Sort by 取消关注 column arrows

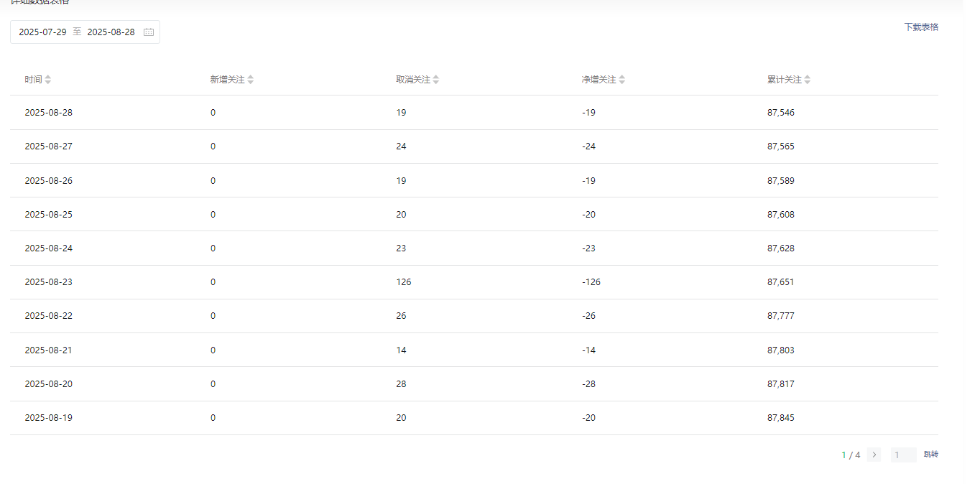(436, 80)
